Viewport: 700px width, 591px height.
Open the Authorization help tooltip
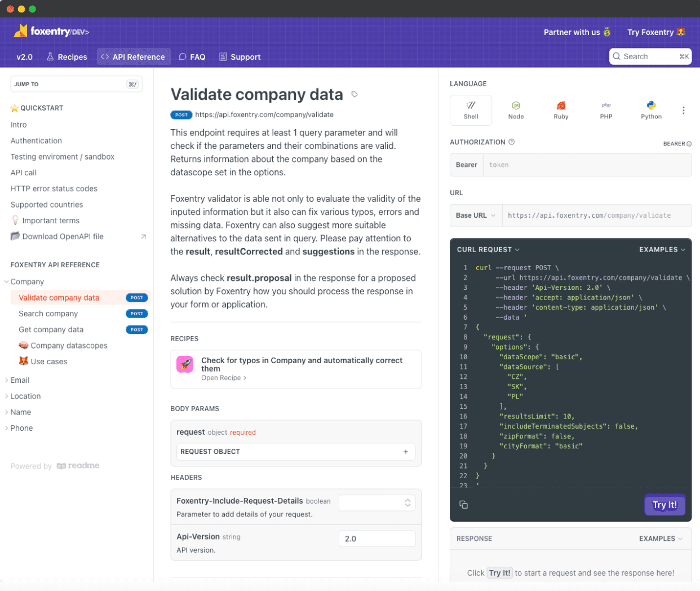tap(511, 142)
